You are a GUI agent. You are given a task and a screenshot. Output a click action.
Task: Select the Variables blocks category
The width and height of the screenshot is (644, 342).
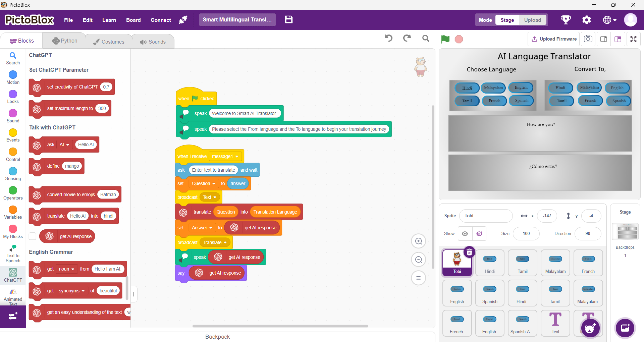click(x=13, y=212)
